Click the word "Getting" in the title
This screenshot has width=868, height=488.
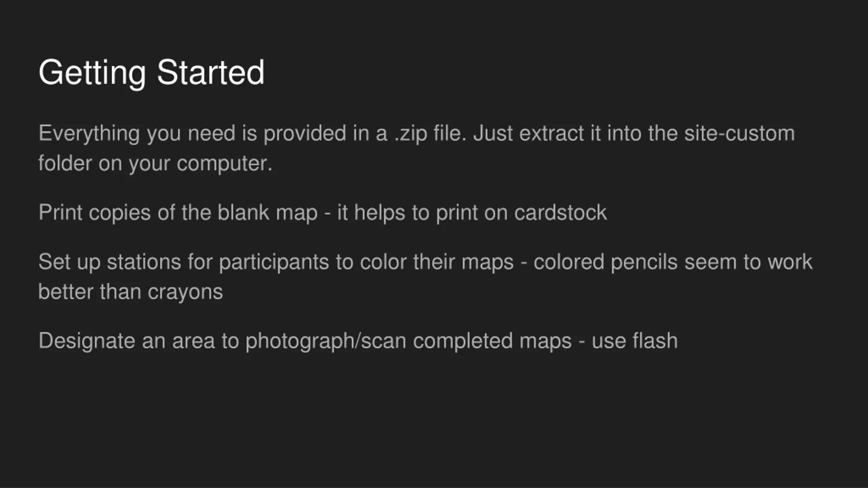click(92, 74)
